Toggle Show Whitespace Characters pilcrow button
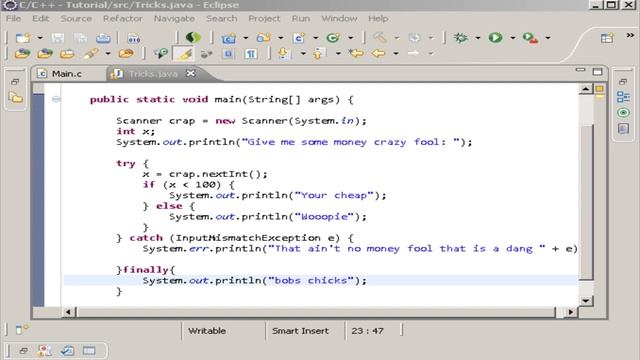Screen dimensions: 640x360 tap(251, 53)
